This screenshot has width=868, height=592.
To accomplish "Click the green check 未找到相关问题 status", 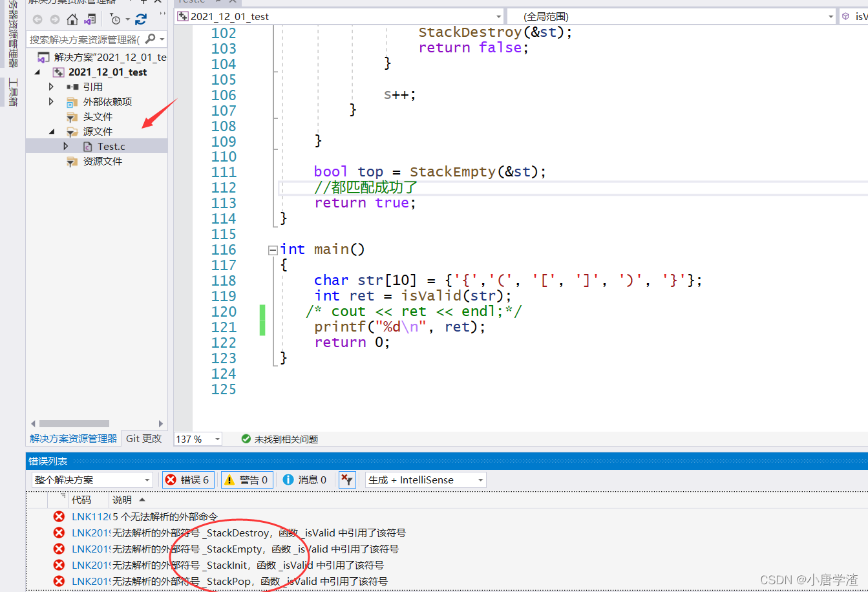I will coord(279,439).
